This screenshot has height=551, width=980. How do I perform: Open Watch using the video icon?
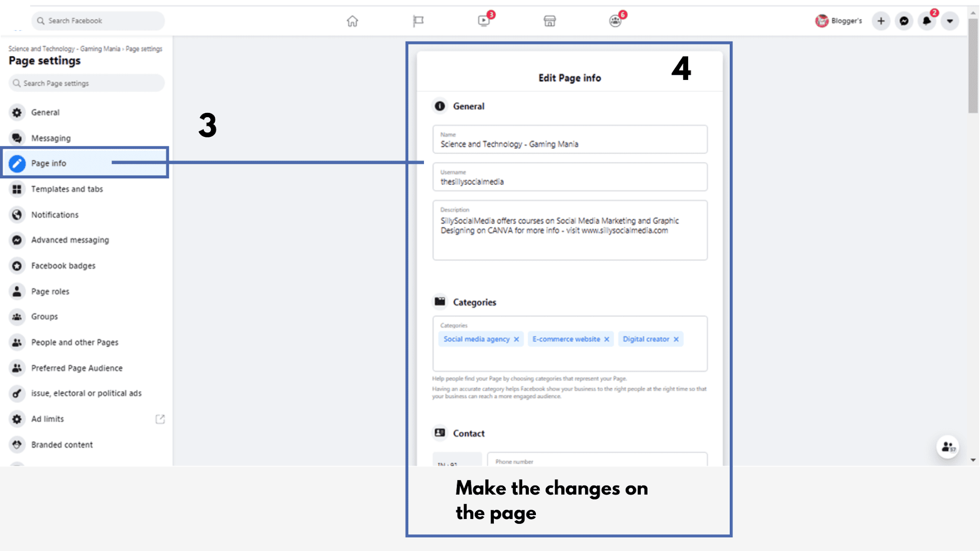click(484, 21)
